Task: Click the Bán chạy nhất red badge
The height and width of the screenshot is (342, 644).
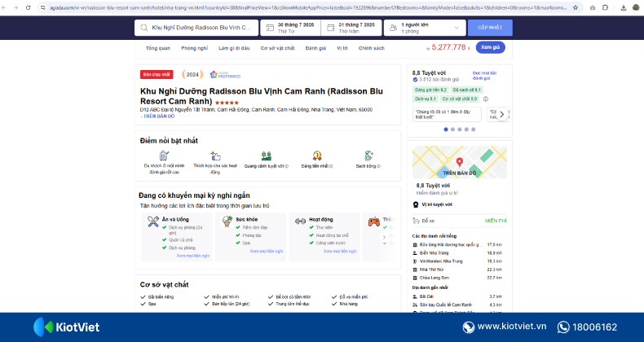Action: click(x=157, y=75)
